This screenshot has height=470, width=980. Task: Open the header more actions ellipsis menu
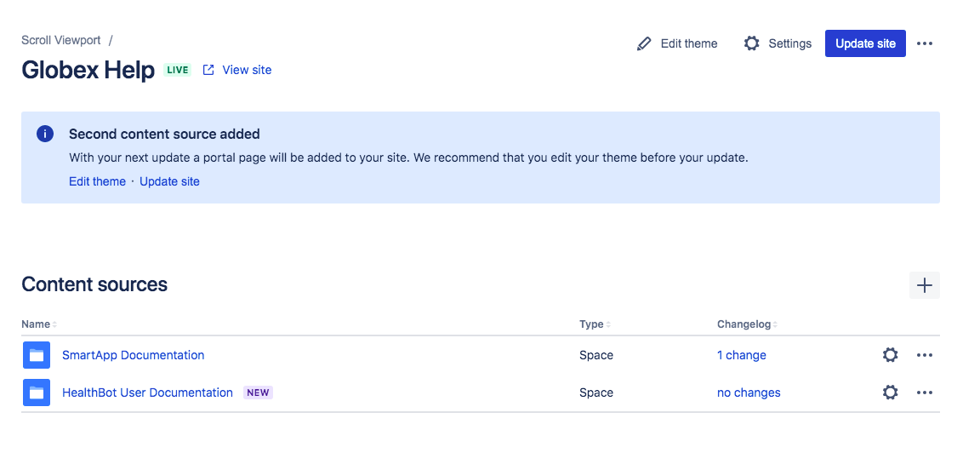pos(925,43)
